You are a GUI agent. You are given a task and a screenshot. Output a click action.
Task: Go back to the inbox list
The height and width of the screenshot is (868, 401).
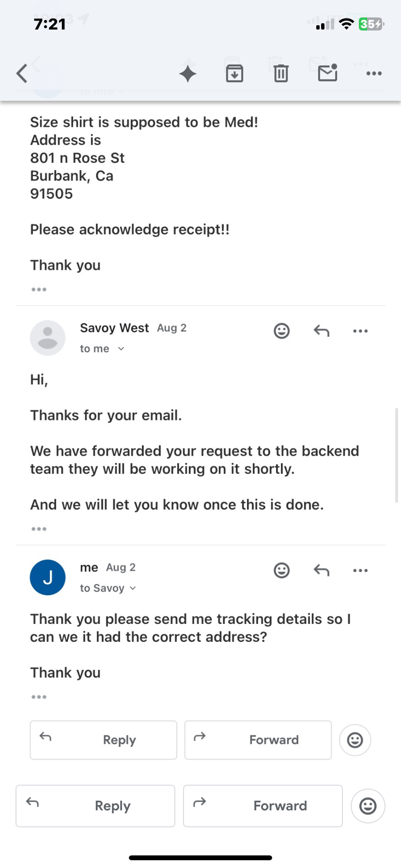point(22,74)
